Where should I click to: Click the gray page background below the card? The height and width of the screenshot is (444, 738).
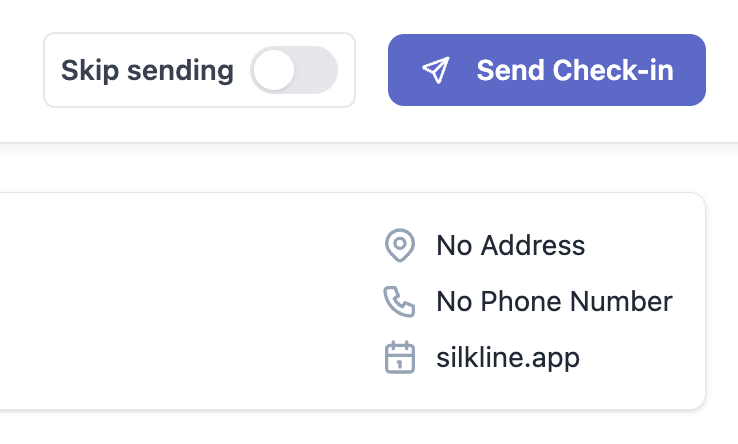pos(300,430)
